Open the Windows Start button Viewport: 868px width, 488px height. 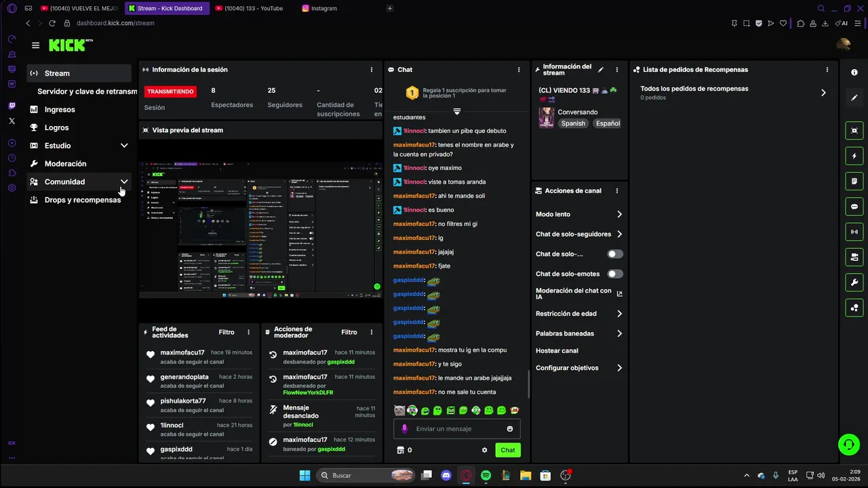click(304, 476)
